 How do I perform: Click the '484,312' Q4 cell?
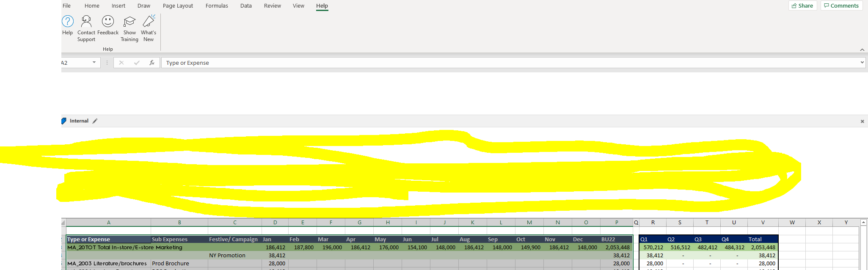[734, 248]
